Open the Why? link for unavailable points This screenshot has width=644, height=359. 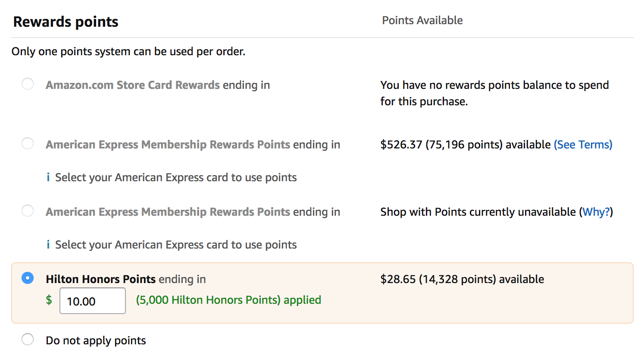596,212
